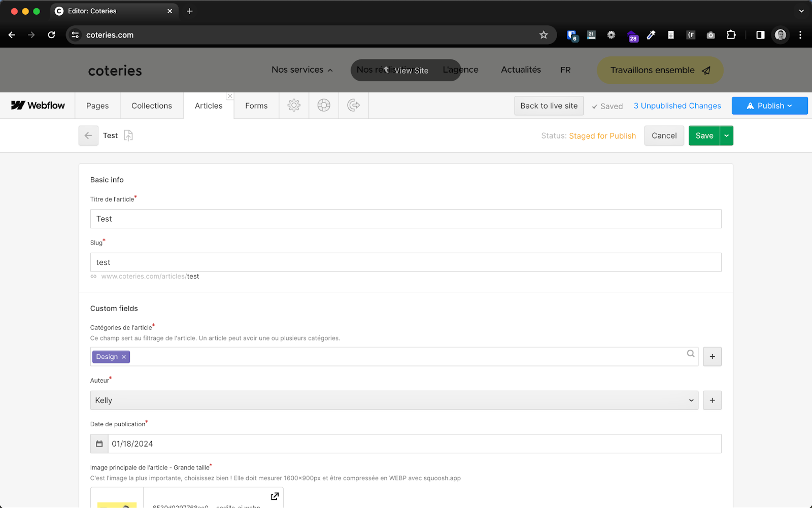Switch to the Collections tab

pyautogui.click(x=152, y=106)
